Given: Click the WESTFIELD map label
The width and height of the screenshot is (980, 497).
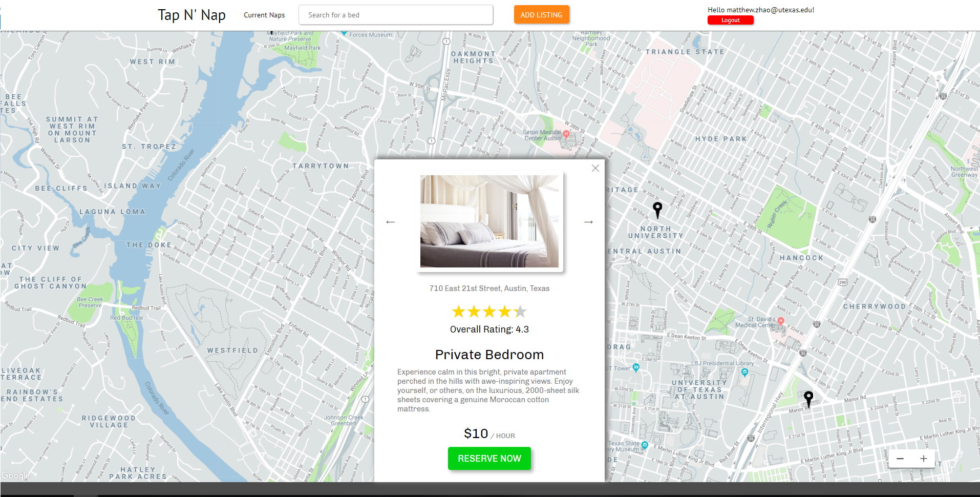Looking at the screenshot, I should (x=232, y=350).
